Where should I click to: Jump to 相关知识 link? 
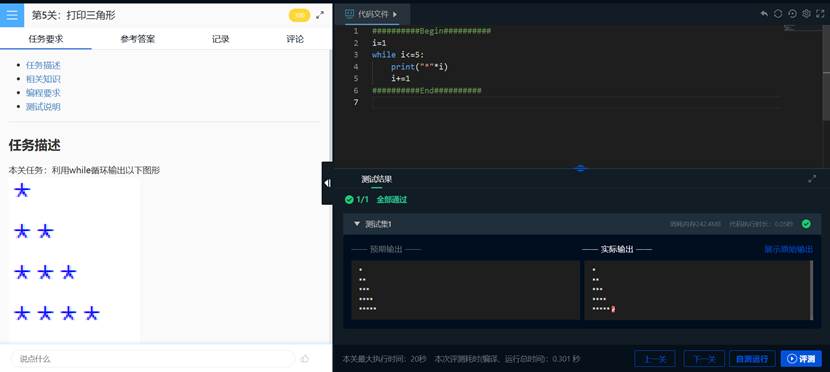pyautogui.click(x=43, y=79)
